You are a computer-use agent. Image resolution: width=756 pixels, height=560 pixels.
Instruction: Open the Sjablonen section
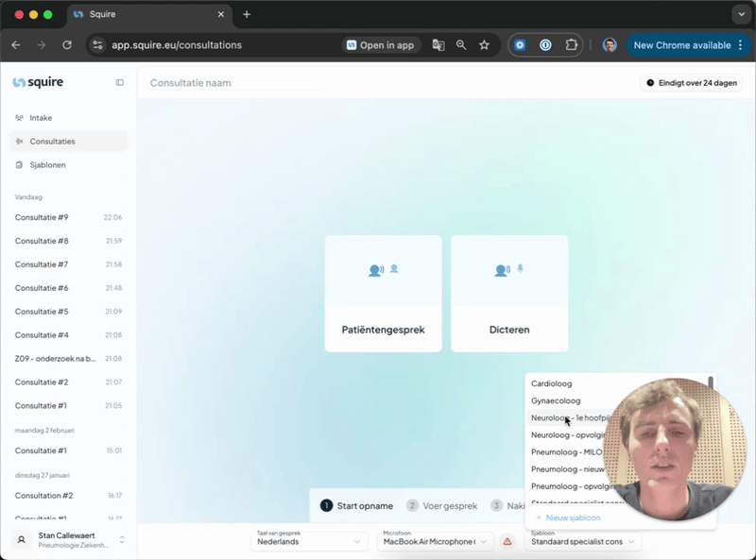click(x=68, y=165)
